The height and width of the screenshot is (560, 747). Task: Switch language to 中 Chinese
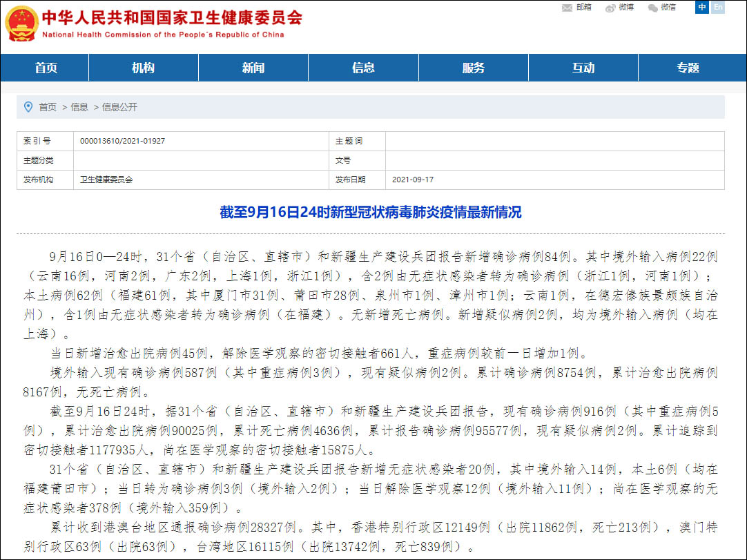pos(701,7)
